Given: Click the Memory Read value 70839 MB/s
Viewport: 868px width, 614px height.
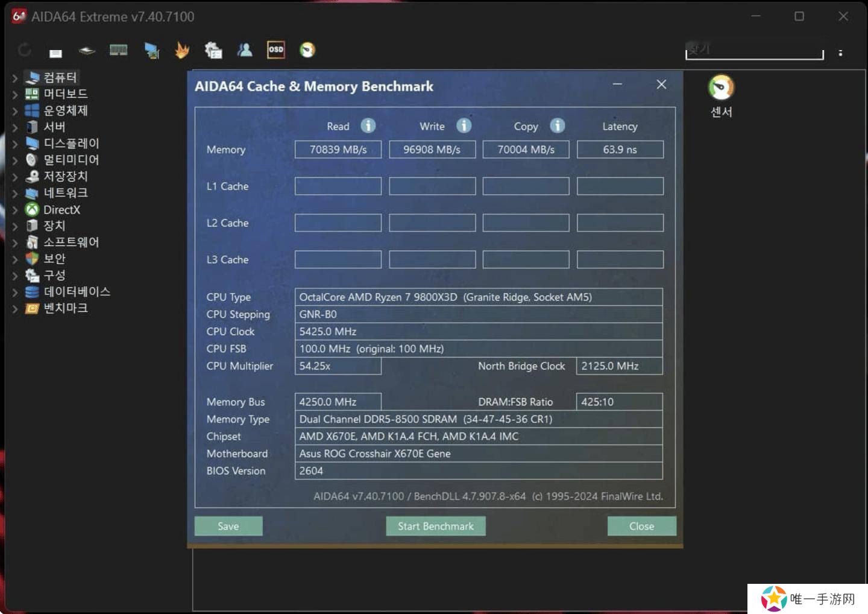Looking at the screenshot, I should click(x=338, y=150).
